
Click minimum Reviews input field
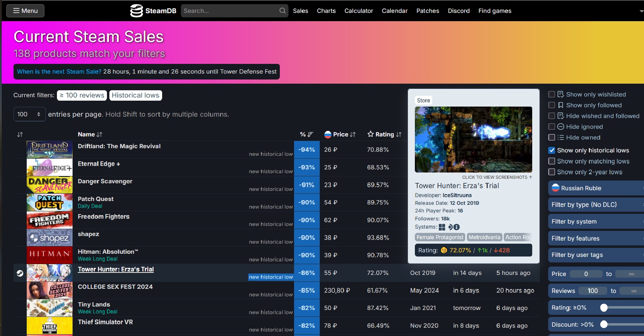pos(593,291)
